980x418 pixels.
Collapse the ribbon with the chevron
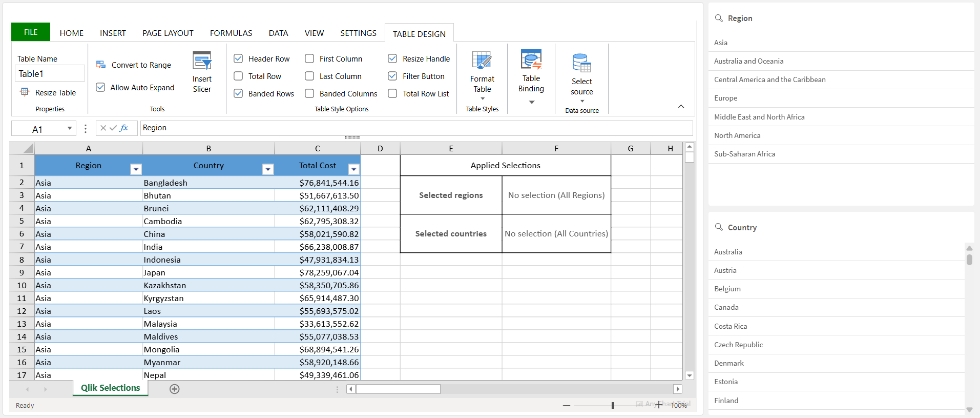coord(681,107)
